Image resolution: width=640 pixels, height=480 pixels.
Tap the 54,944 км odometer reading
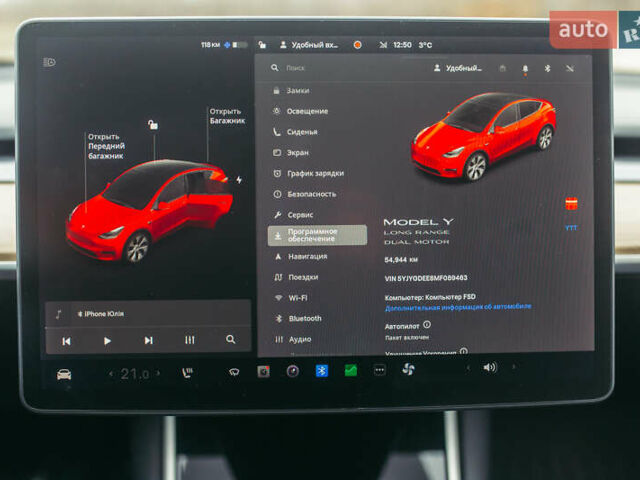[x=401, y=260]
